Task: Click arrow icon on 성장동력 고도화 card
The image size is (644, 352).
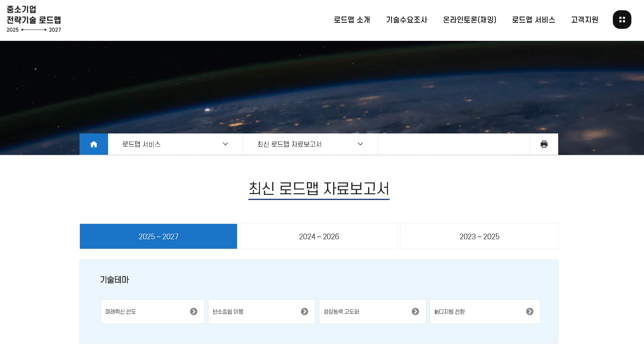Action: point(415,312)
